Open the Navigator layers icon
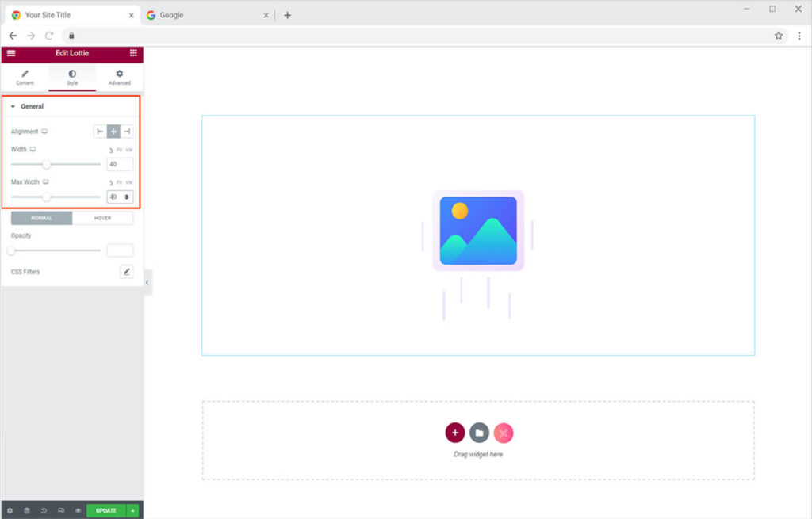The image size is (812, 519). (26, 511)
